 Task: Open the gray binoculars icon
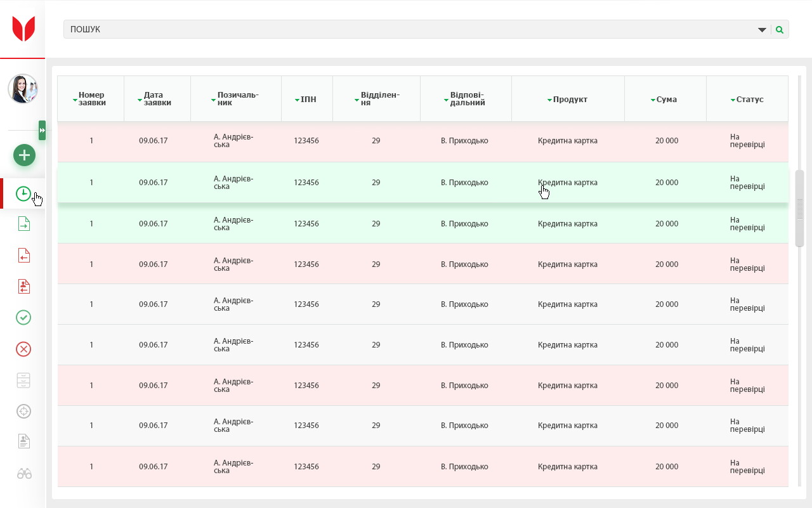[x=24, y=474]
